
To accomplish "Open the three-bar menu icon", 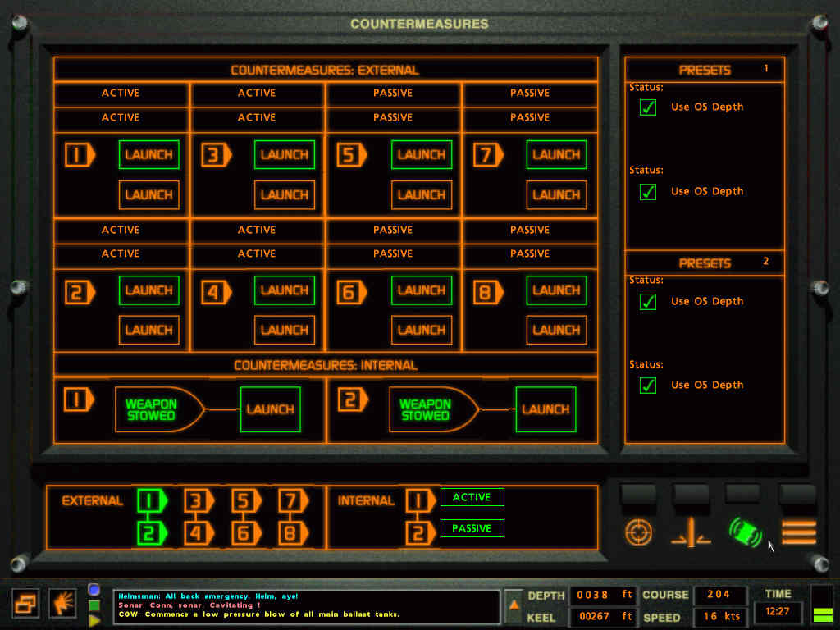I will click(x=798, y=532).
